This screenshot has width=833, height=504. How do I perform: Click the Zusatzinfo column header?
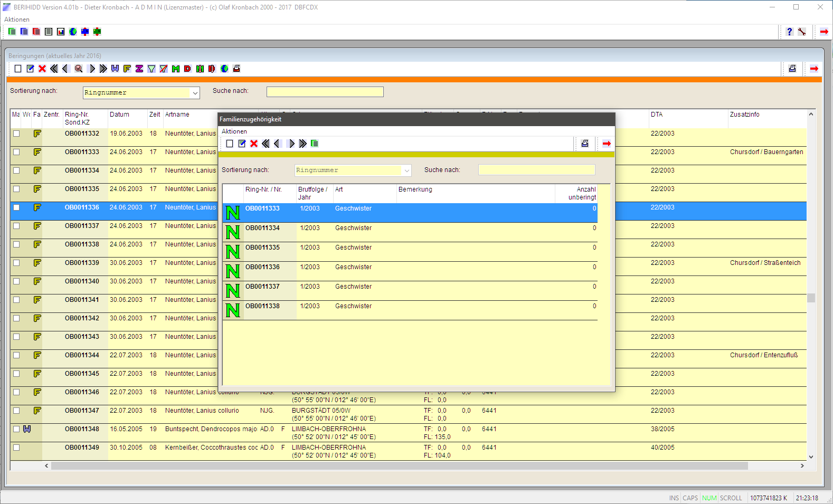767,118
